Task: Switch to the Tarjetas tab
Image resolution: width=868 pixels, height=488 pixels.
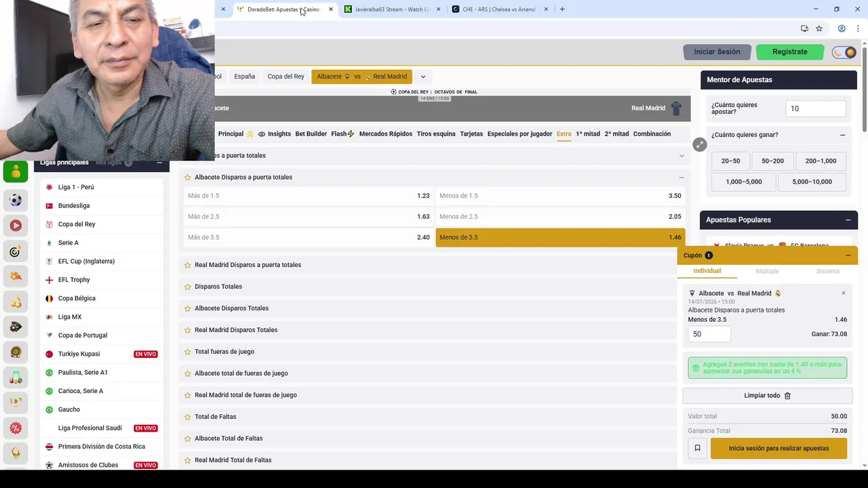Action: (x=471, y=134)
